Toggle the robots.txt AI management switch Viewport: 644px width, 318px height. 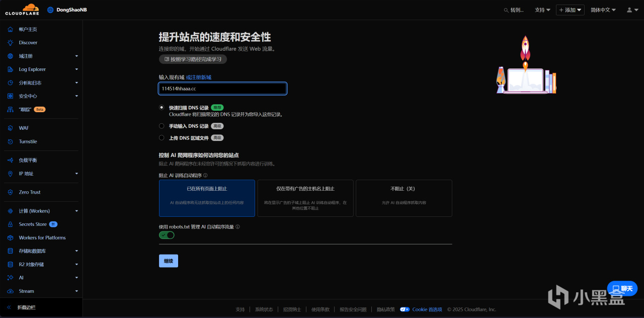(x=167, y=235)
